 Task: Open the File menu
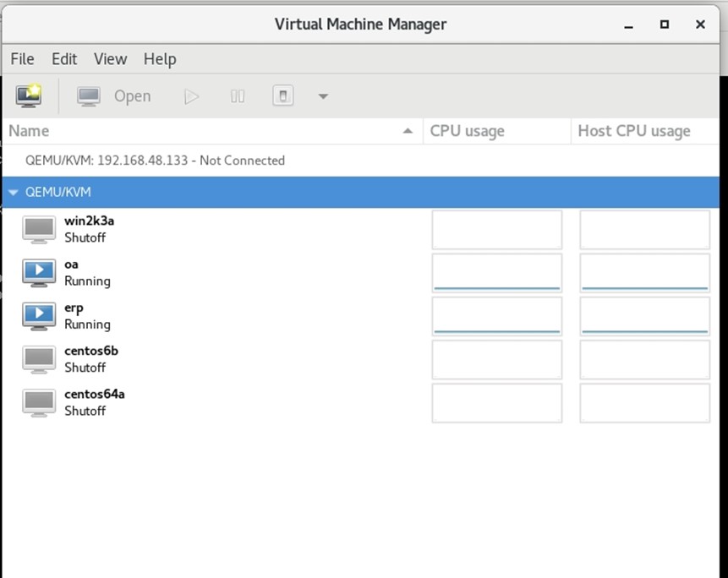pyautogui.click(x=22, y=59)
